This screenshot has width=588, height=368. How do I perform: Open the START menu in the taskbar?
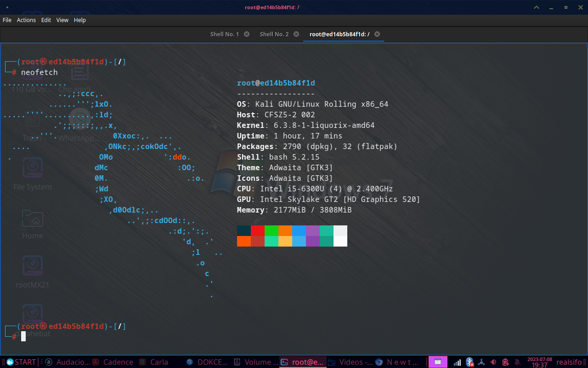click(21, 362)
